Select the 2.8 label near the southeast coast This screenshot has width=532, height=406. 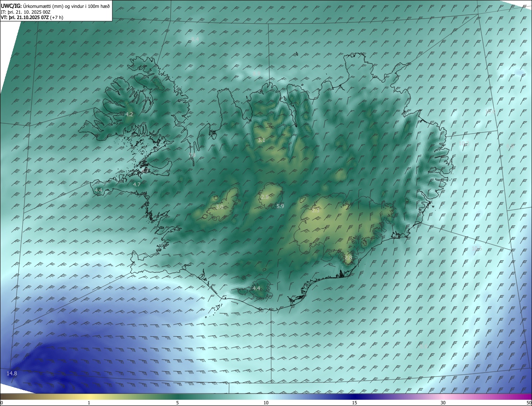[x=348, y=258]
